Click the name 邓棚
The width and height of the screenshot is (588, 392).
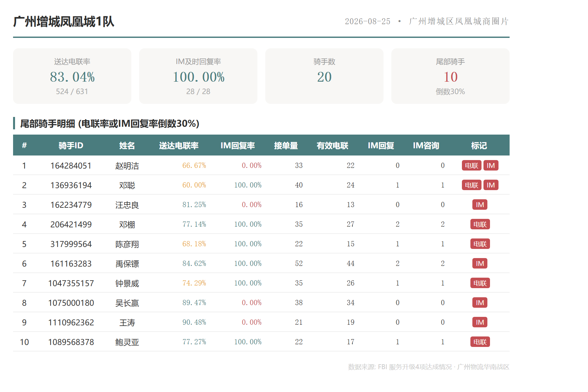(127, 224)
